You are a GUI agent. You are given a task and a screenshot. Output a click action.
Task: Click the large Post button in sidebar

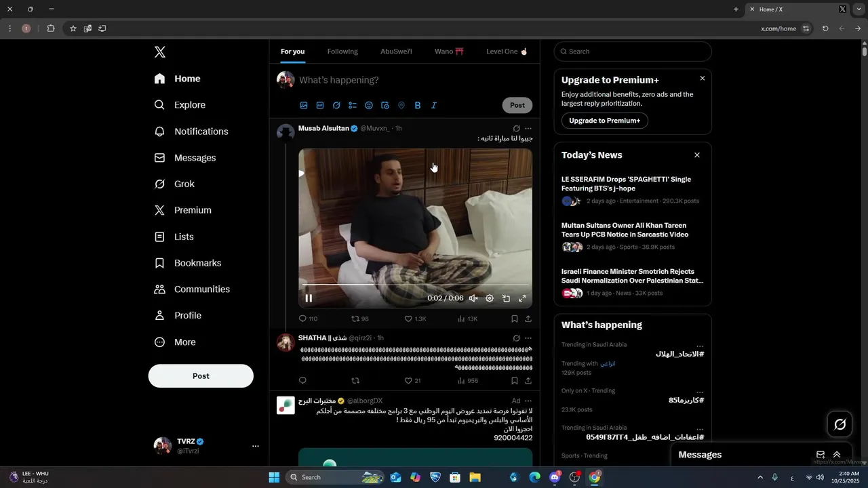point(201,376)
